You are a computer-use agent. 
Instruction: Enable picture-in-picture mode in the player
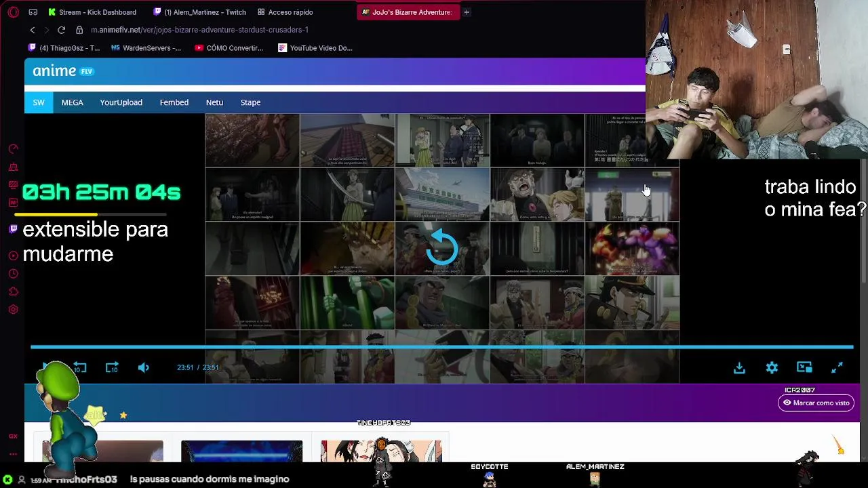804,367
